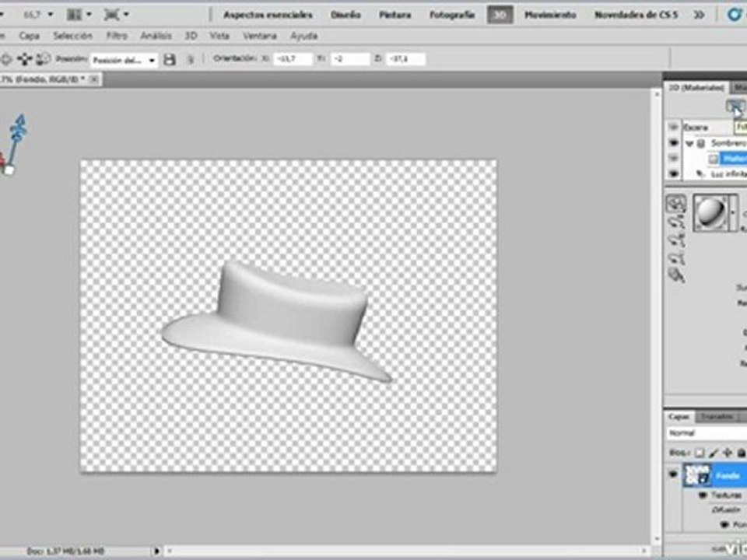The width and height of the screenshot is (747, 560).
Task: Open the Ayuda menu
Action: click(x=304, y=36)
